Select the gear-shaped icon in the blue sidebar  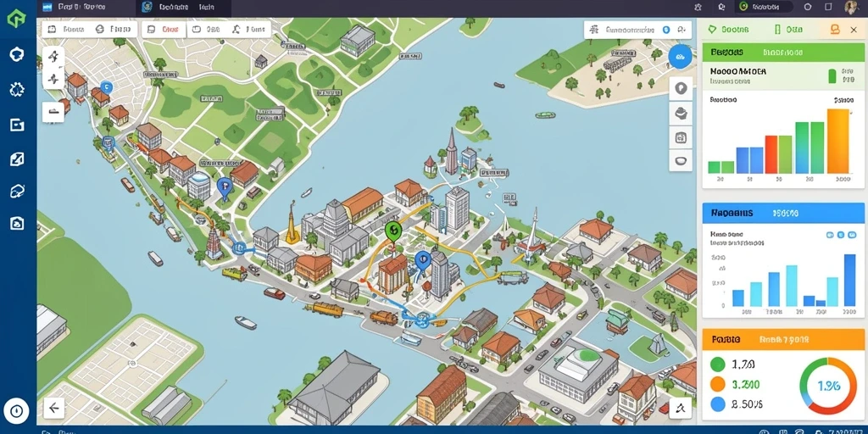point(17,89)
